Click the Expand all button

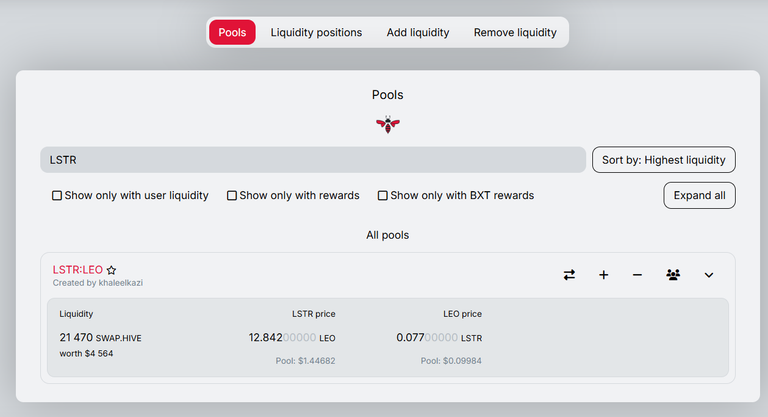[x=699, y=196]
